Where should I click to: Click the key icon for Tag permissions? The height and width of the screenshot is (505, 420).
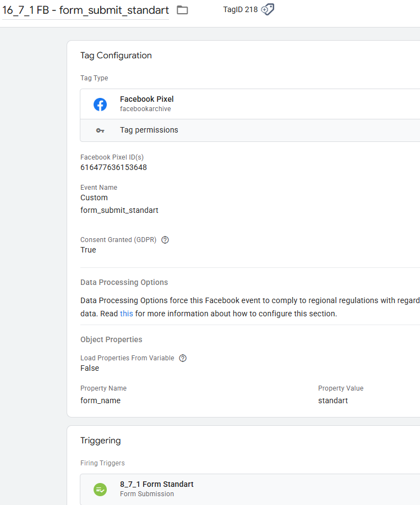(100, 130)
